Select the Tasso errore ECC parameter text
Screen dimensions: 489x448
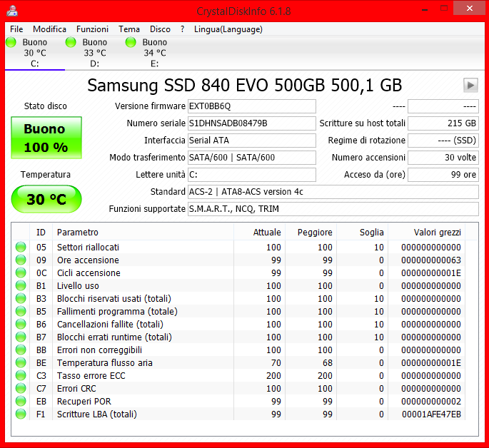coord(91,375)
